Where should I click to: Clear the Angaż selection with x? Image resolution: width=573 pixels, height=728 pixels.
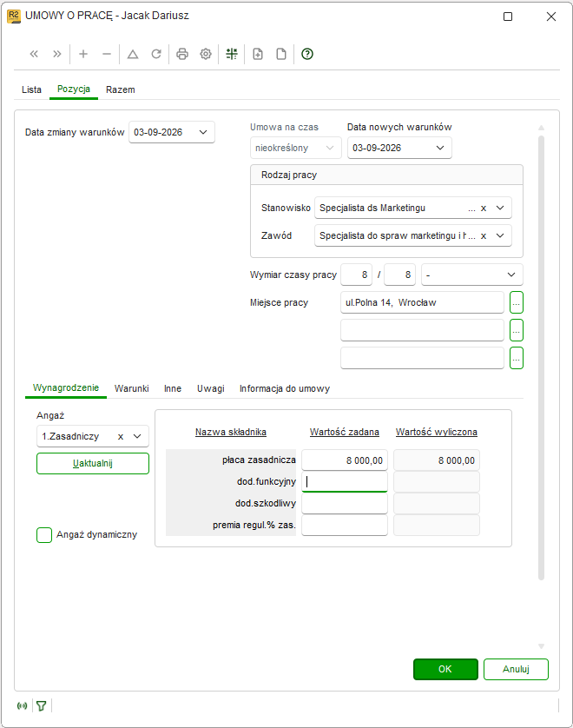coord(121,436)
